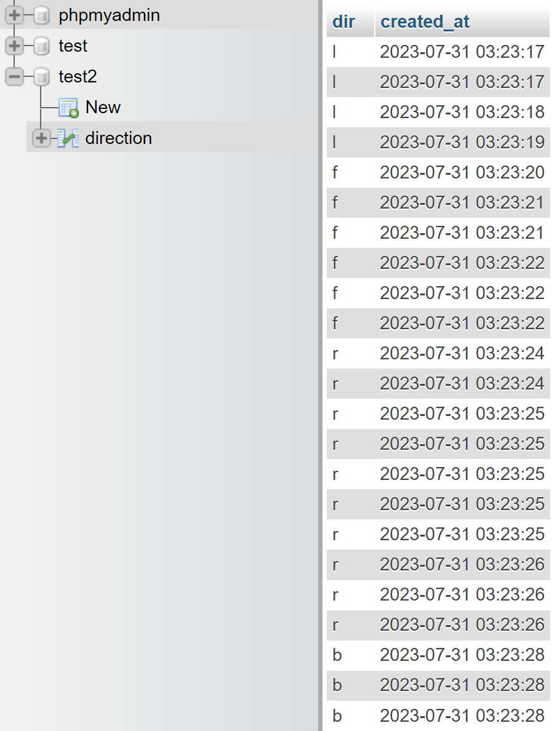The height and width of the screenshot is (731, 560).
Task: Click the row with timestamp 03:23:20
Action: tap(438, 172)
